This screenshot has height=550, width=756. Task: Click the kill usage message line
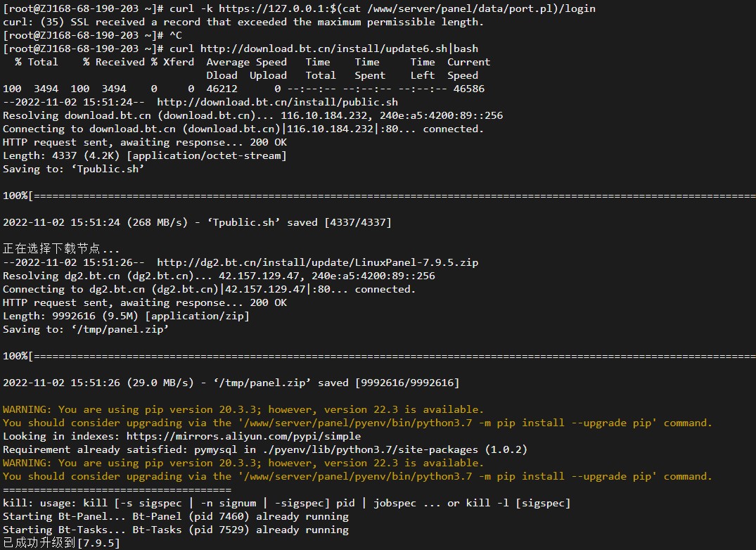[287, 504]
